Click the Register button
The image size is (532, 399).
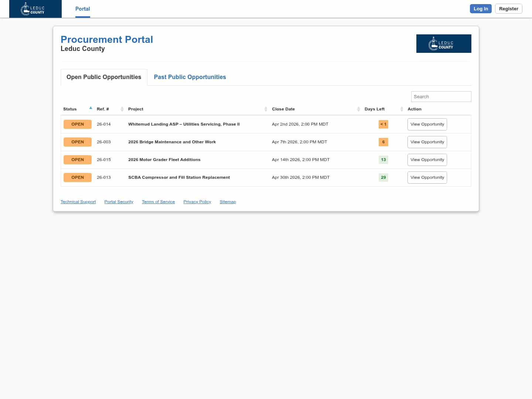pos(508,8)
